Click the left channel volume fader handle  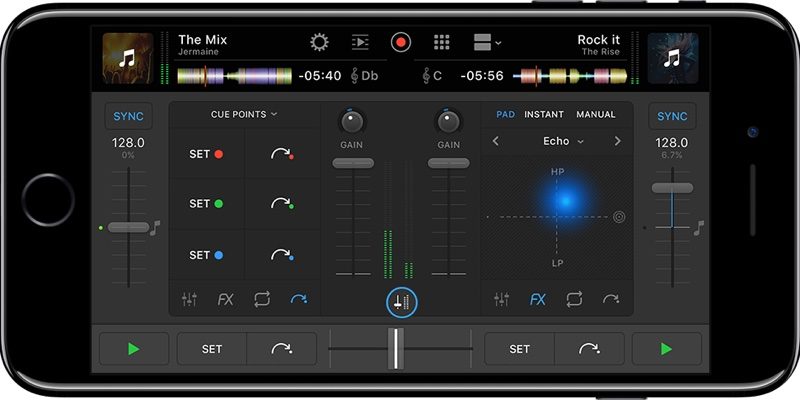[x=353, y=163]
